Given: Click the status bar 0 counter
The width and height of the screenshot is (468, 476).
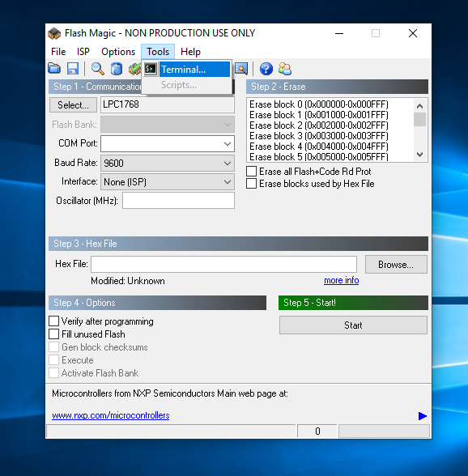Looking at the screenshot, I should [x=317, y=431].
